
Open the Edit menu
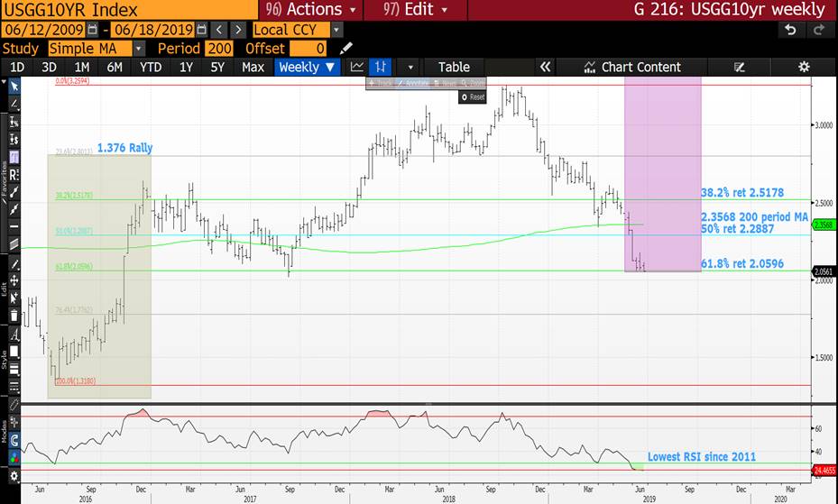click(415, 10)
